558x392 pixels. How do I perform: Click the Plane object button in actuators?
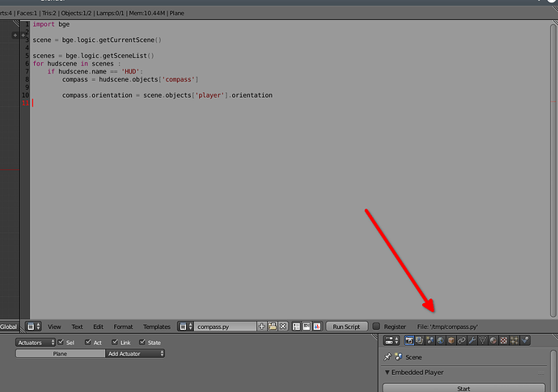(60, 353)
